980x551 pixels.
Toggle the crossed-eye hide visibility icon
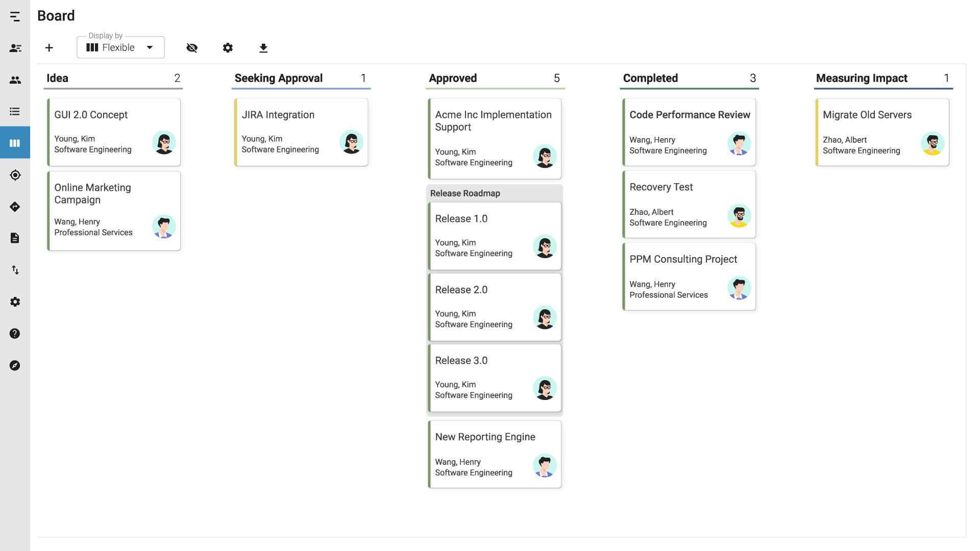coord(192,48)
